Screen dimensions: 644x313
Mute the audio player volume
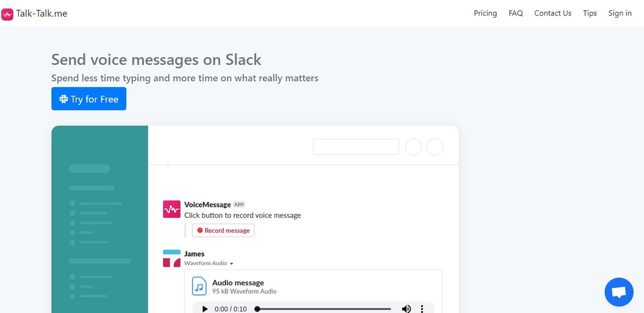(x=406, y=308)
